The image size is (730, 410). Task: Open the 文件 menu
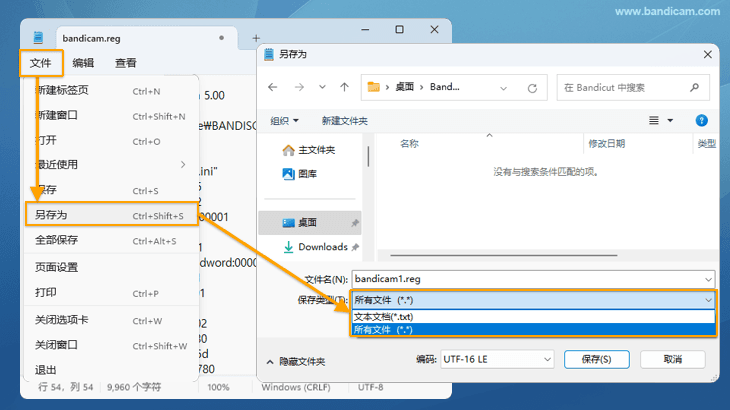tap(41, 63)
